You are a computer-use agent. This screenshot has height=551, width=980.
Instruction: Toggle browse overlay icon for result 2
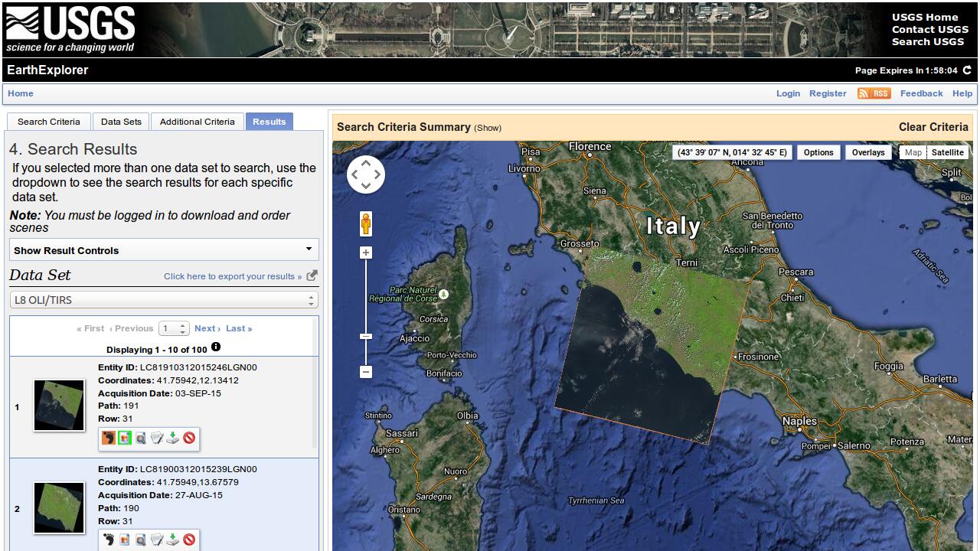click(x=125, y=540)
